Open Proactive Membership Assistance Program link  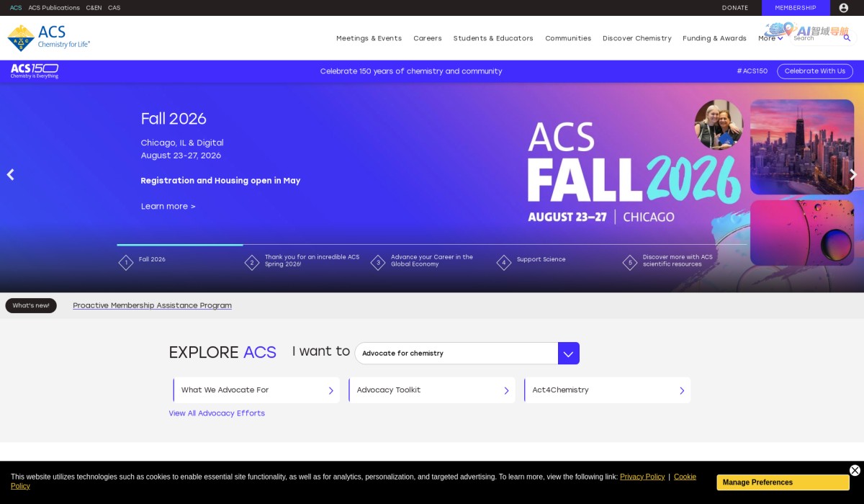point(152,306)
